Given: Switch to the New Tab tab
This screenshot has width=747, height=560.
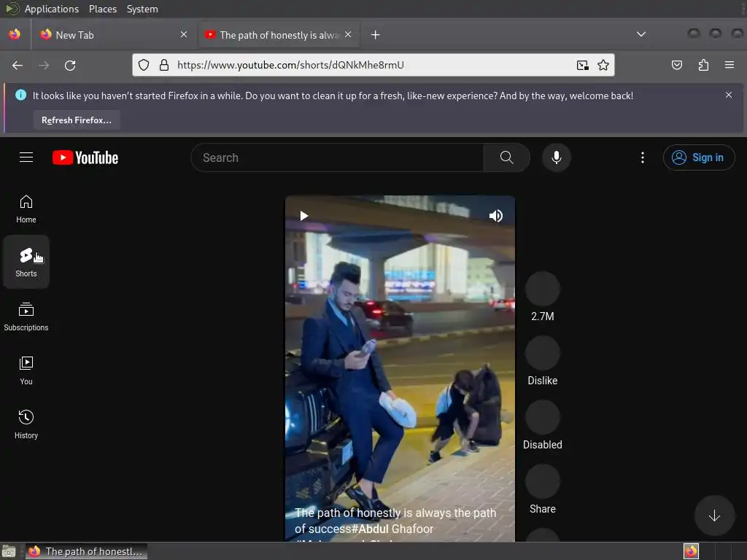Looking at the screenshot, I should click(115, 35).
